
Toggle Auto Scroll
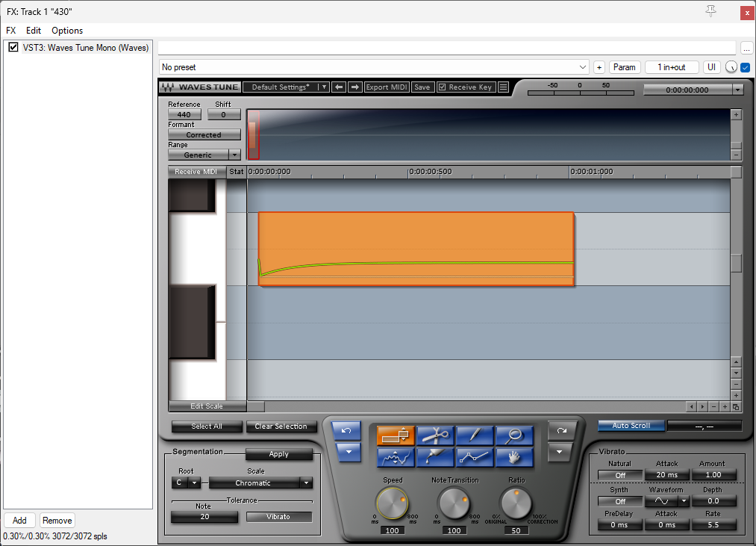pos(631,425)
